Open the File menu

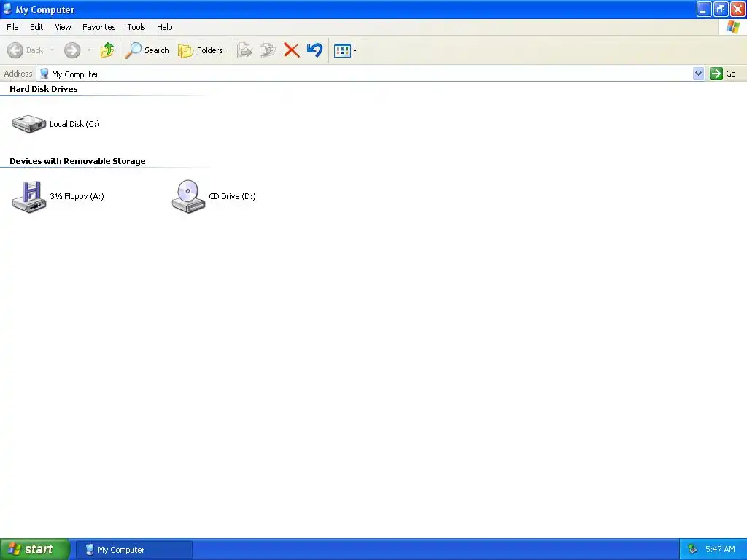12,27
